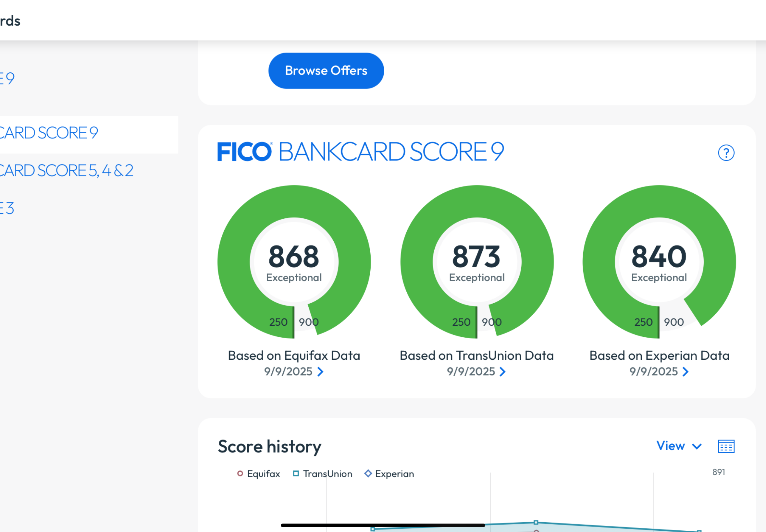Click the 891 chart axis value
This screenshot has width=766, height=532.
pyautogui.click(x=719, y=472)
